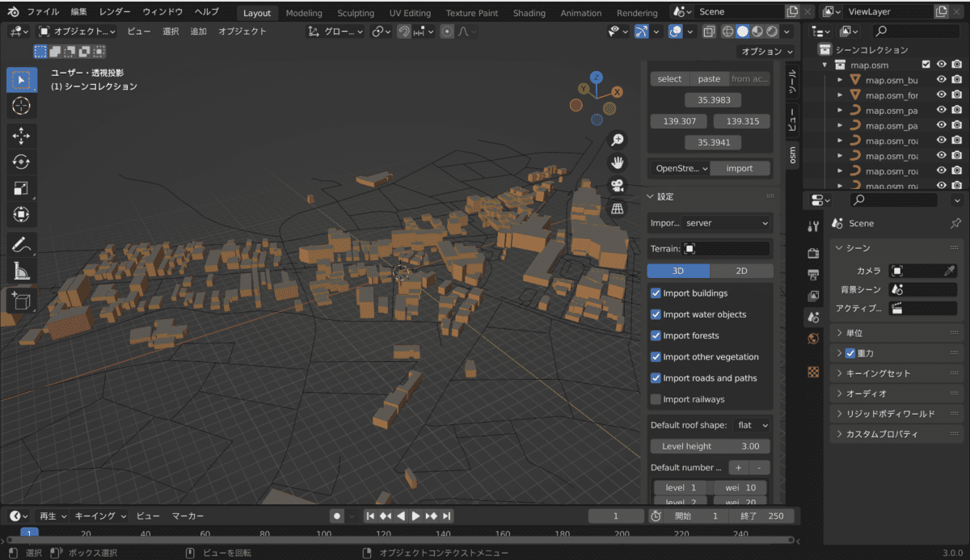Adjust the Level height value slider
Image resolution: width=970 pixels, height=560 pixels.
709,445
